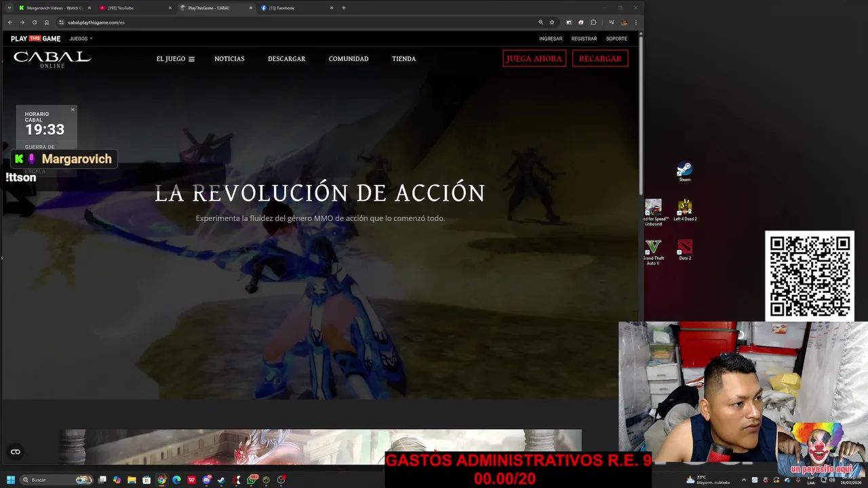Open the Chrome three-dot menu
Screen dimensions: 868x488
pyautogui.click(x=636, y=22)
